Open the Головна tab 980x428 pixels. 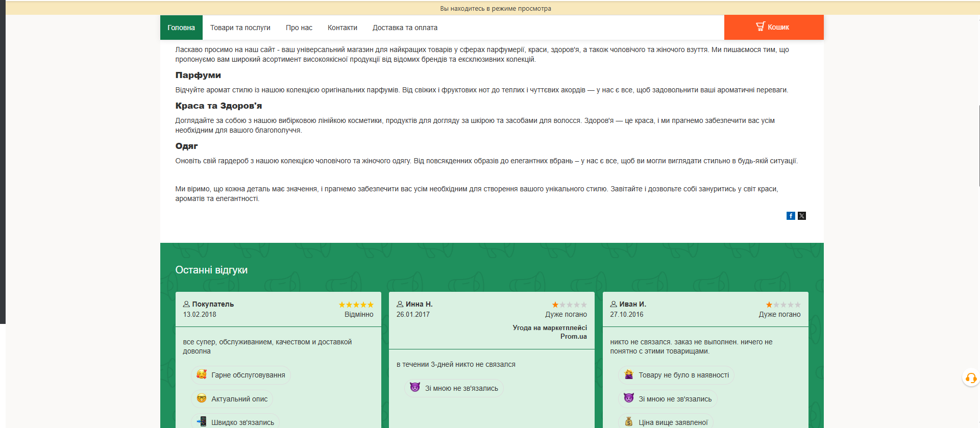click(181, 28)
